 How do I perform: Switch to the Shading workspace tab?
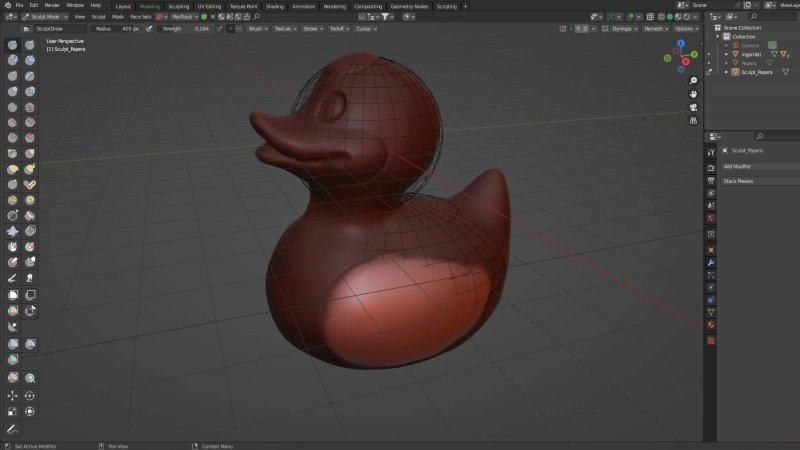pyautogui.click(x=275, y=6)
